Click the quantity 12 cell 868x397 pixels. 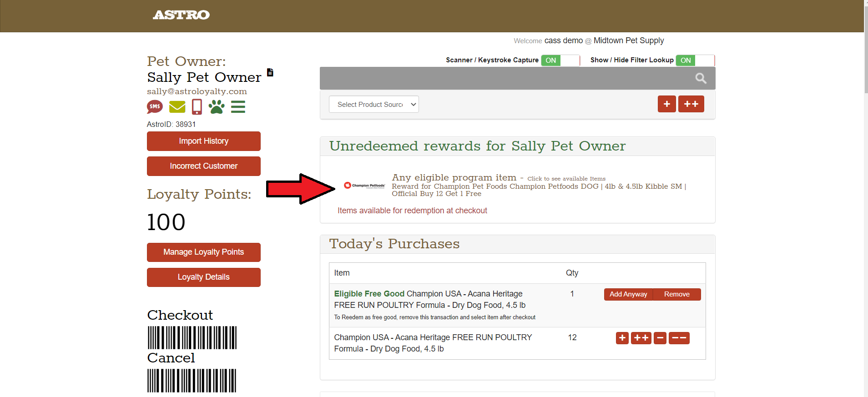pyautogui.click(x=572, y=337)
